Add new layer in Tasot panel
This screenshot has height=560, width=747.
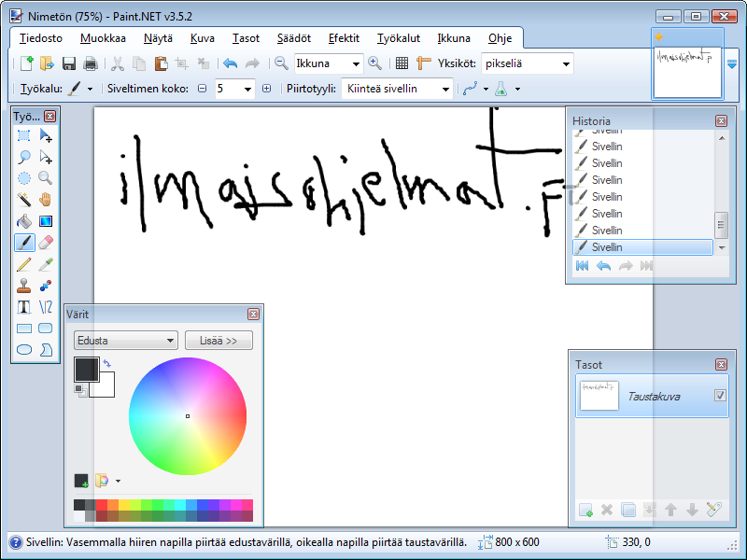[586, 510]
